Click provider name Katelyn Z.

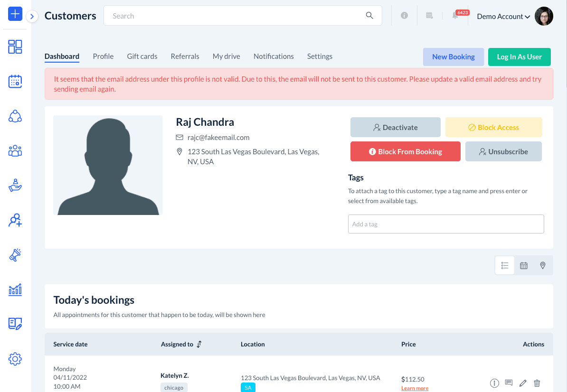point(175,376)
